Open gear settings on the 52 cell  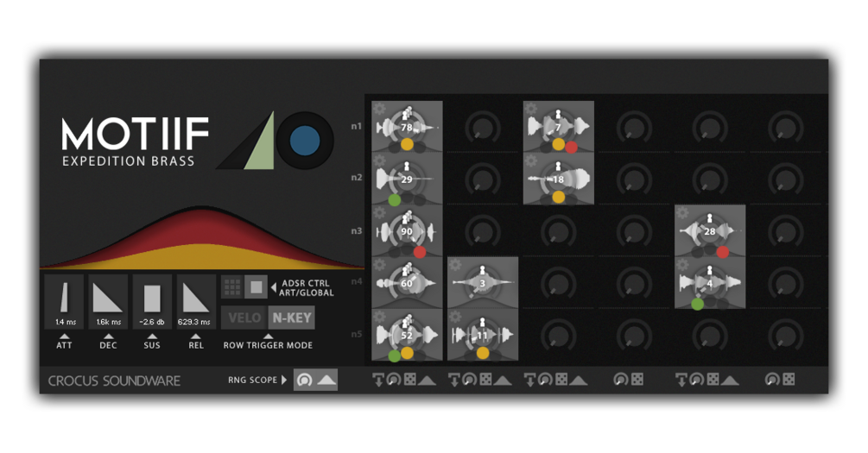coord(380,317)
